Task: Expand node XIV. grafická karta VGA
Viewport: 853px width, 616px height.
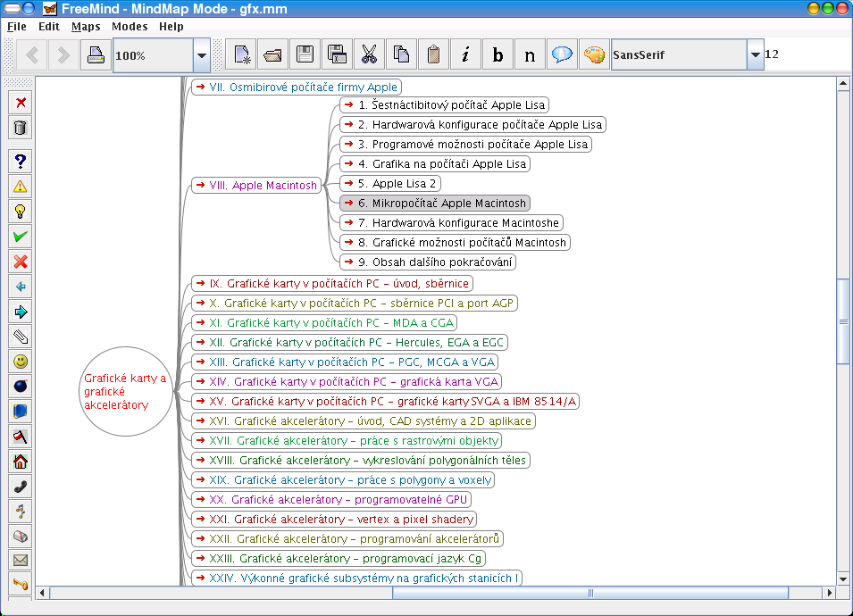Action: 347,382
